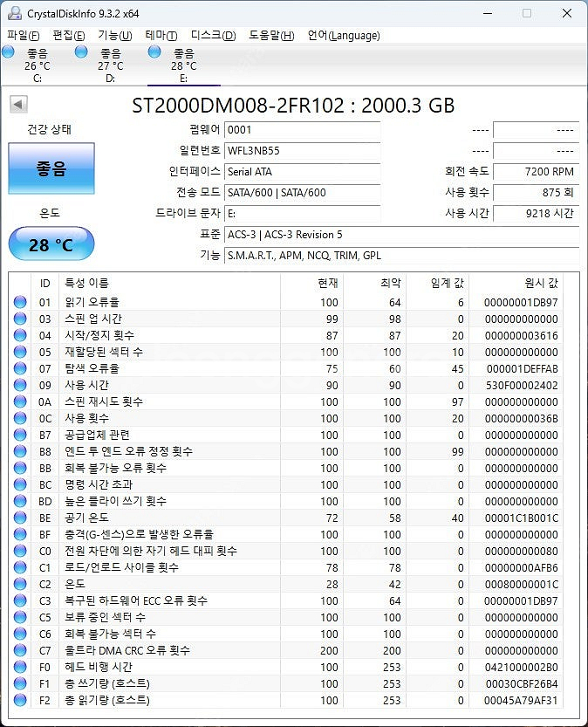588x727 pixels.
Task: Open the 도움말(H) menu
Action: [x=271, y=35]
